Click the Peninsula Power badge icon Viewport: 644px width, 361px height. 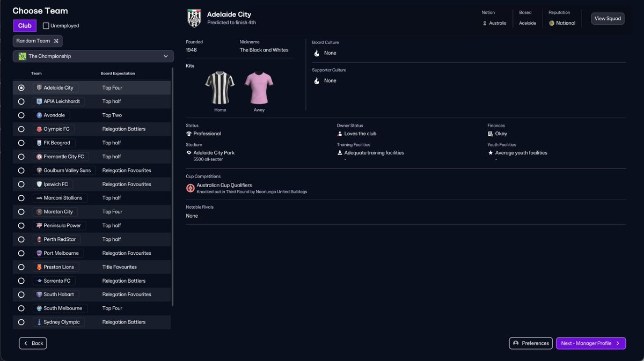(x=39, y=225)
